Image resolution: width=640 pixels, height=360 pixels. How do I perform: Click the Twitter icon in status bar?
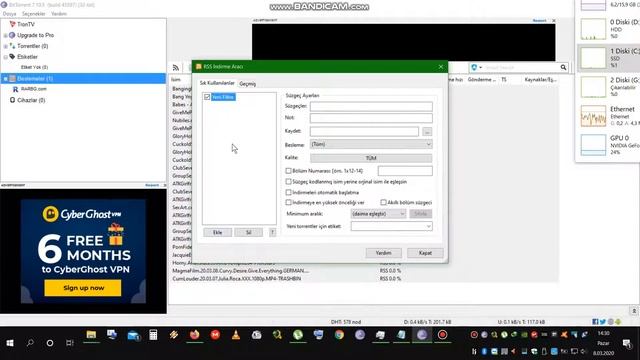tap(603, 322)
